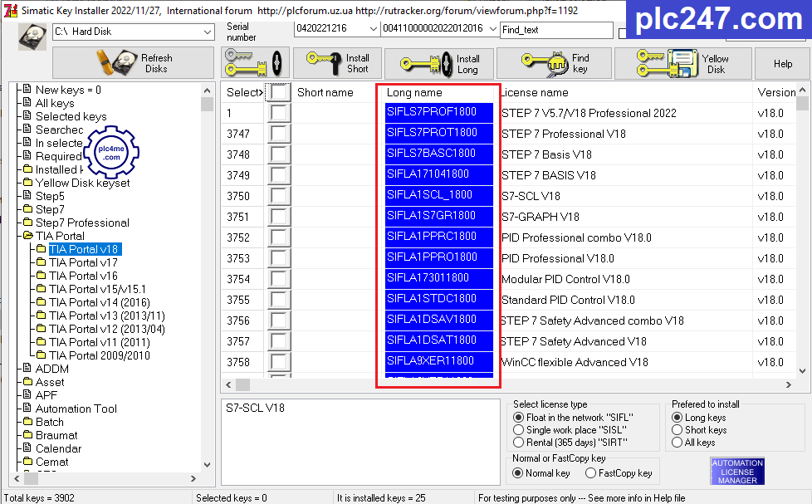Screen dimensions: 812x504
Task: Click the Find_text input field
Action: point(556,30)
